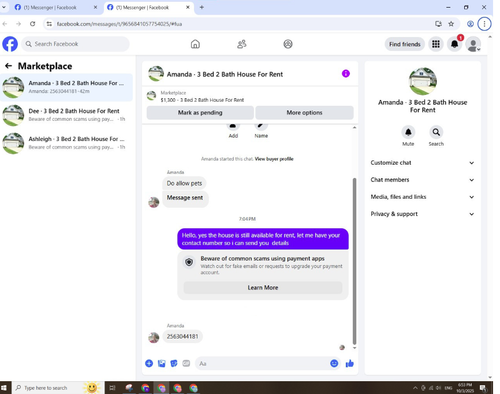Open Chrome profile icon in toolbar
Viewport: 500px width, 394px height.
click(x=470, y=24)
